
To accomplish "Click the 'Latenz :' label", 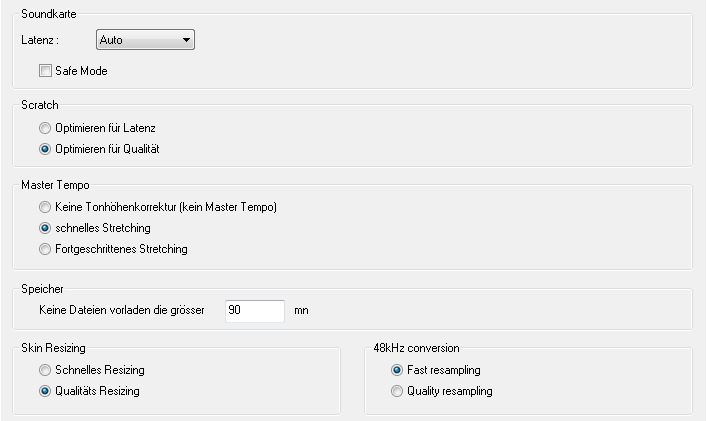I will 40,41.
